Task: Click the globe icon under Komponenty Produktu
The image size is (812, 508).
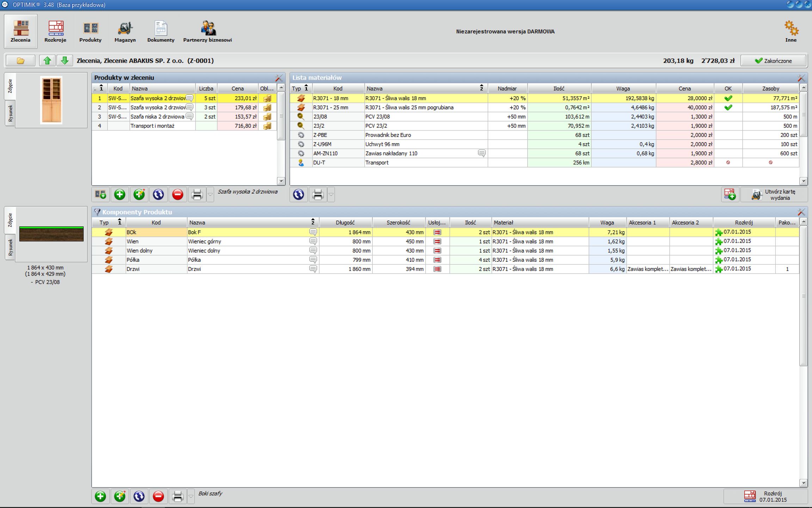Action: coord(139,496)
